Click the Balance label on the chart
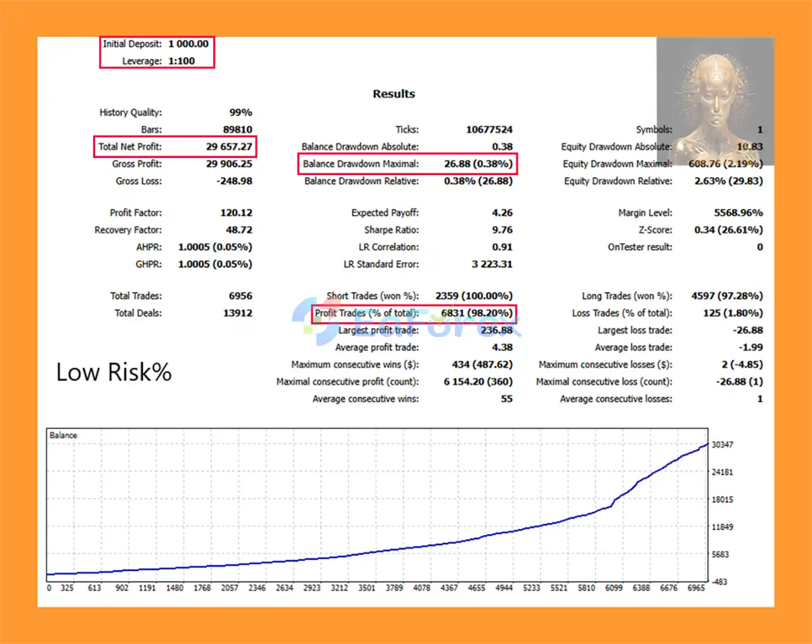The width and height of the screenshot is (812, 644). click(x=63, y=435)
